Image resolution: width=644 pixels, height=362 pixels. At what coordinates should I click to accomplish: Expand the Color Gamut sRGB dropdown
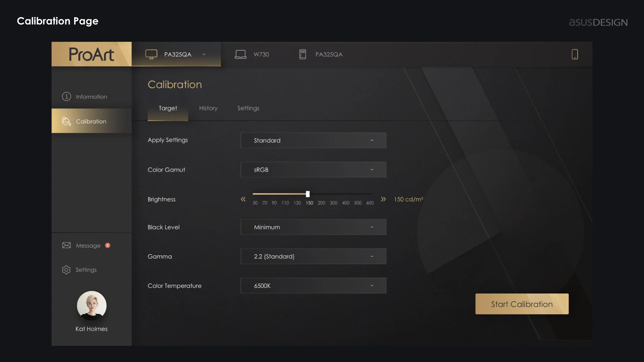coord(313,170)
